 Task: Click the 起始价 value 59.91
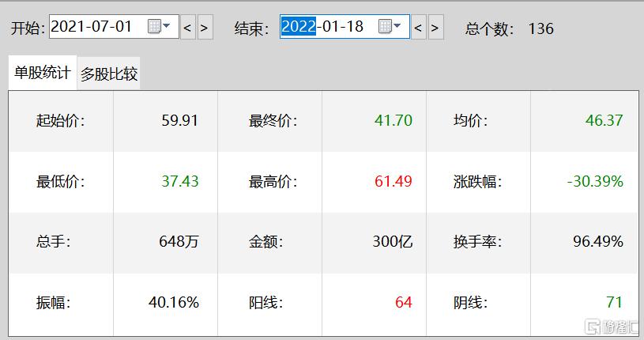click(x=180, y=120)
